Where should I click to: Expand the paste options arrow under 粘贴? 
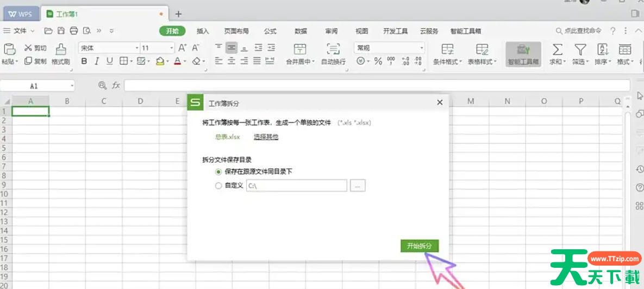[x=17, y=62]
